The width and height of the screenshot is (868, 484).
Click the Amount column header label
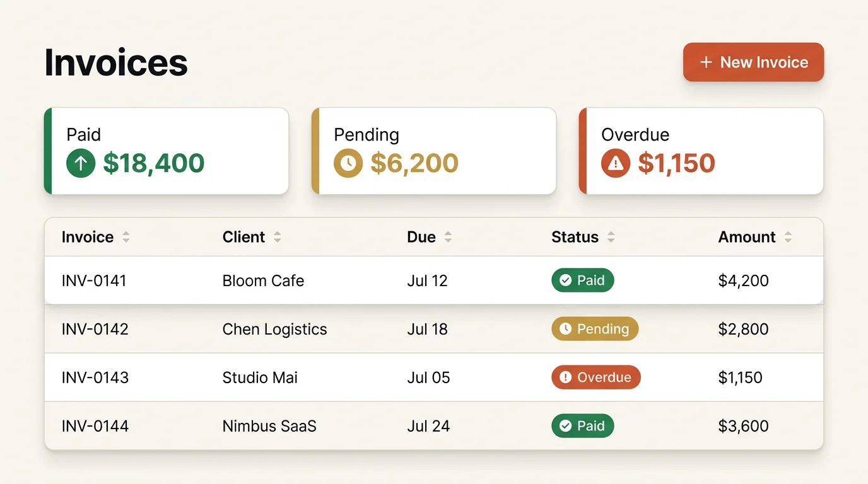[747, 237]
